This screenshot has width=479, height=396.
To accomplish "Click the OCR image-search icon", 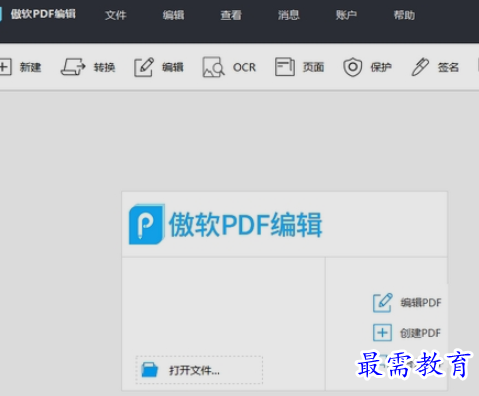I will tap(213, 67).
